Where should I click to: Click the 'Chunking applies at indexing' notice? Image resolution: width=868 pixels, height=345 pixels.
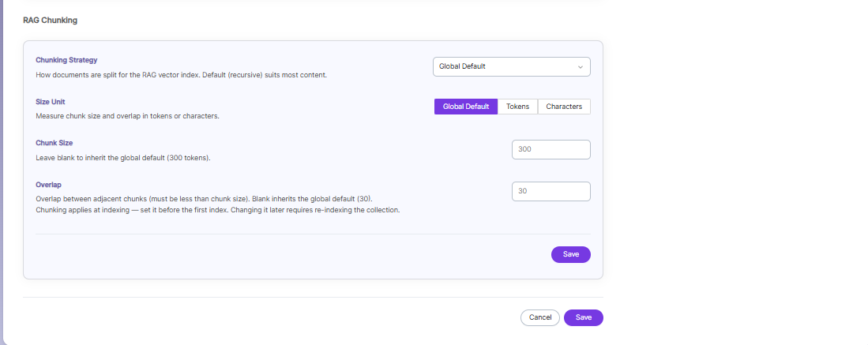point(217,211)
